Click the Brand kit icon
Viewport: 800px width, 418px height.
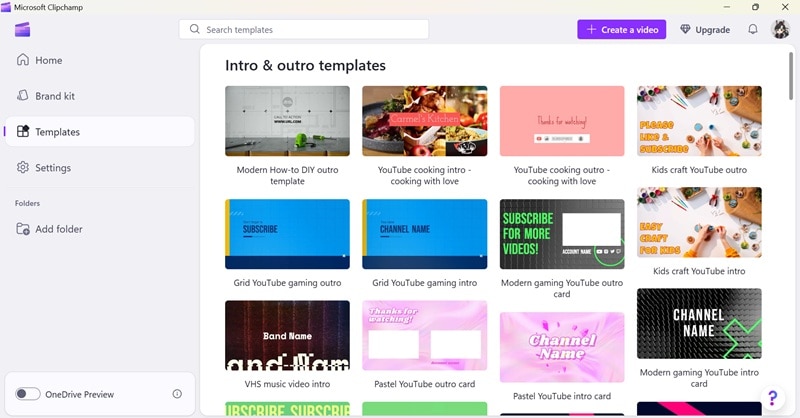(x=22, y=95)
